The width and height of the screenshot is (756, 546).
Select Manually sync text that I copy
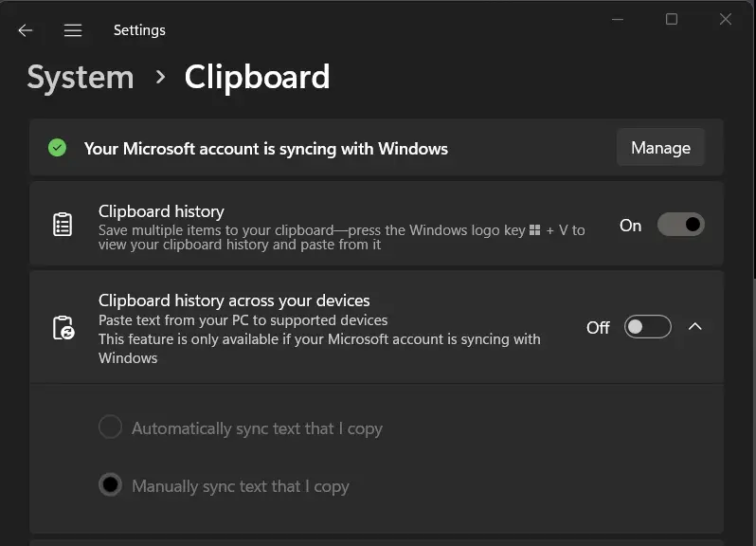tap(111, 485)
